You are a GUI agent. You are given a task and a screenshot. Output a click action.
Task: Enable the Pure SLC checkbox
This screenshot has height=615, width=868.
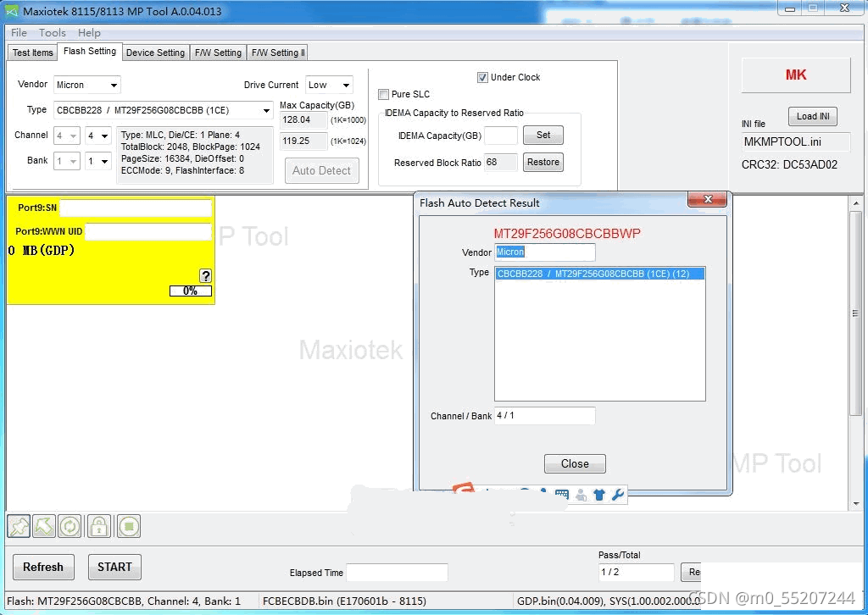click(x=383, y=94)
